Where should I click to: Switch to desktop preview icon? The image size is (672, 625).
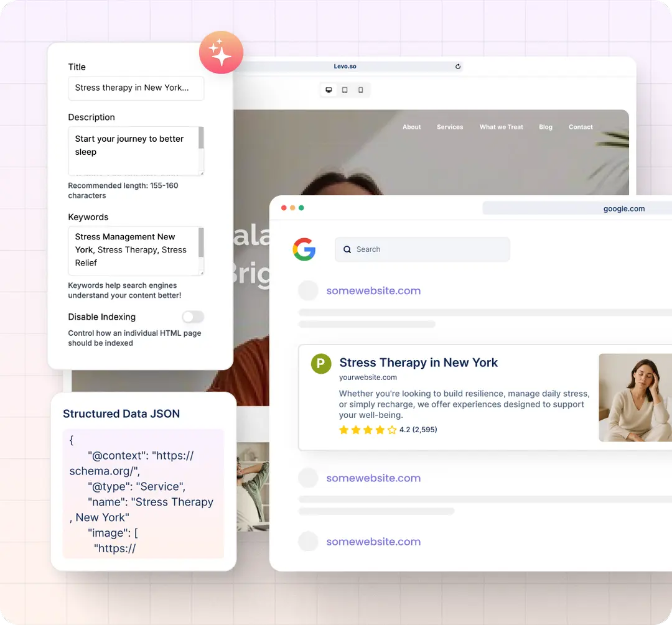click(x=329, y=90)
